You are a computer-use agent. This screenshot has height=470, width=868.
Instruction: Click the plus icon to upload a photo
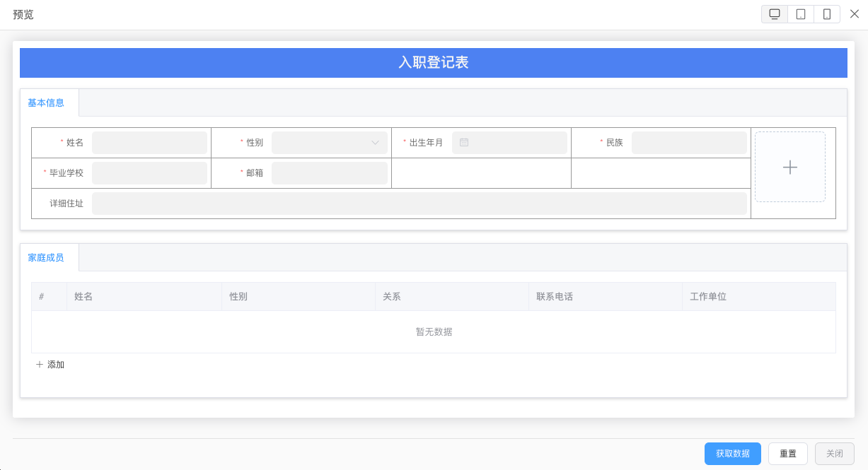point(789,167)
